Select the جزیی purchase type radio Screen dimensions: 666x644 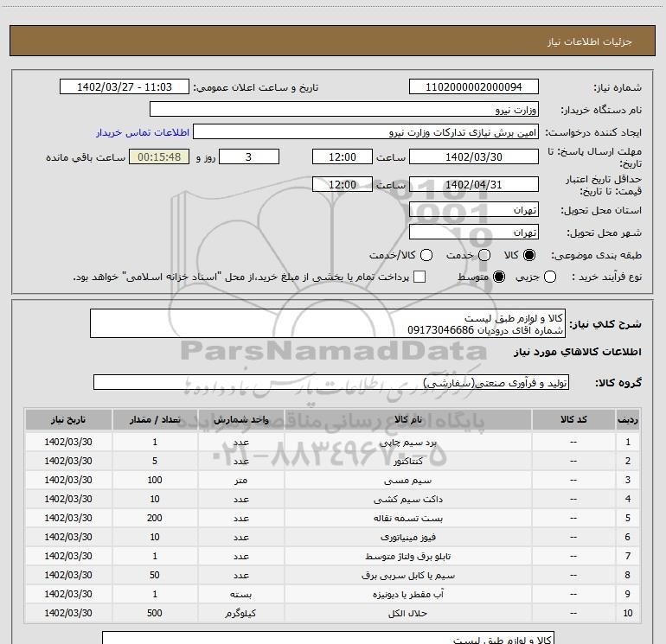point(549,277)
